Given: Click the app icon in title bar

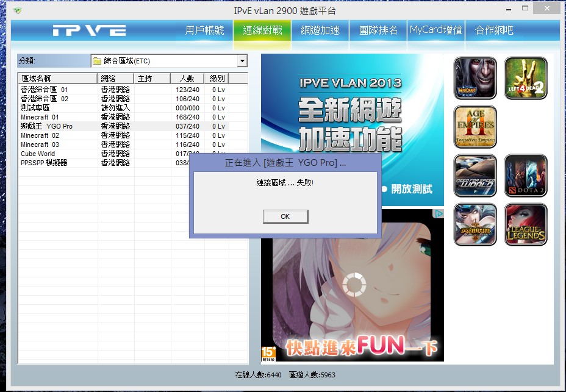Looking at the screenshot, I should (17, 10).
